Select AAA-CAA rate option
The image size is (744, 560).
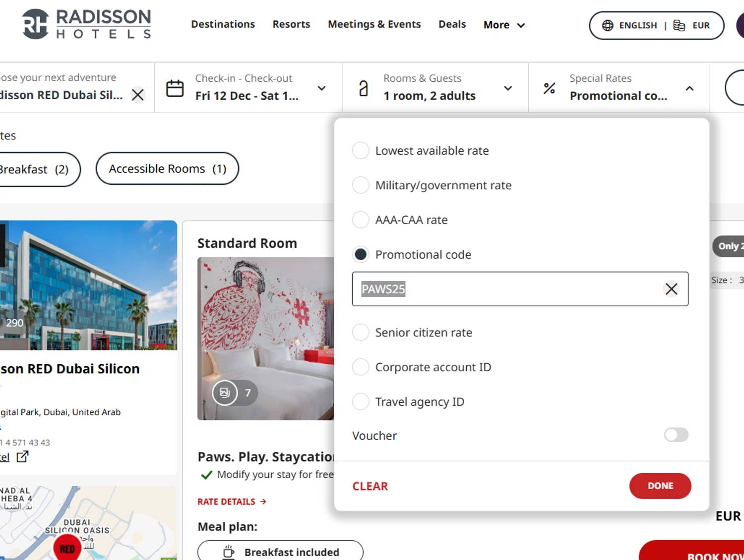(x=361, y=220)
